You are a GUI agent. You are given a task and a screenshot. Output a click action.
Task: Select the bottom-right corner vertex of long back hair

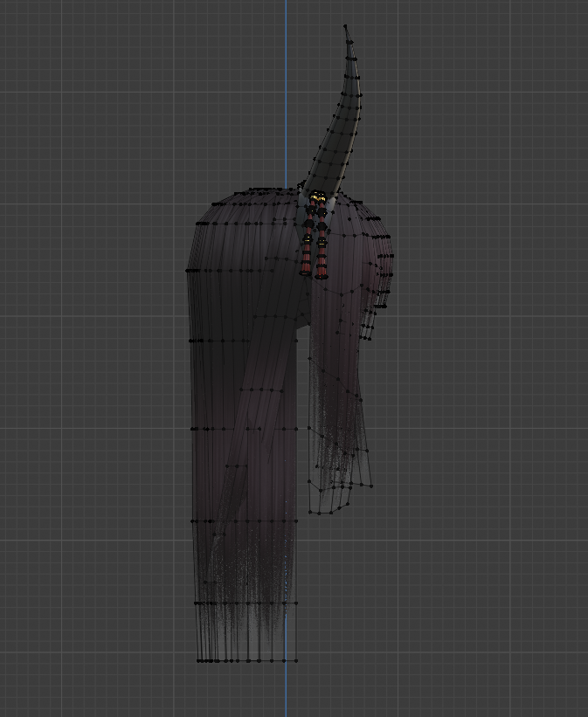point(296,661)
